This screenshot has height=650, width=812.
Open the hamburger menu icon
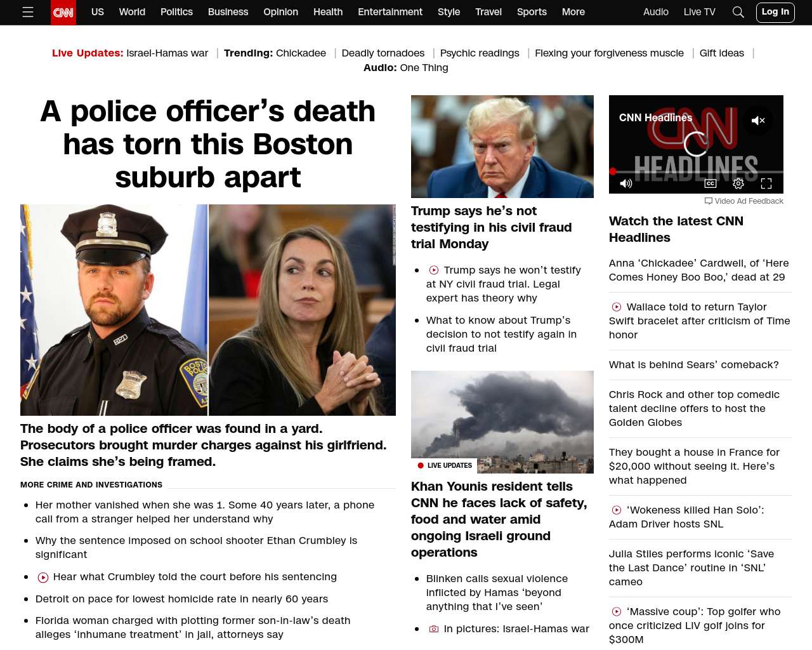28,12
